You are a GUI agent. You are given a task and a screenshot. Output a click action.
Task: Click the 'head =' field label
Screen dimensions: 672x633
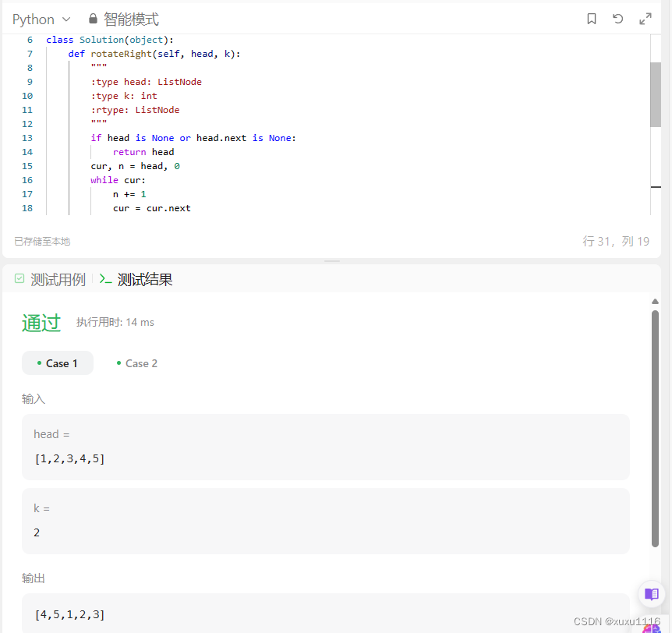click(x=51, y=434)
